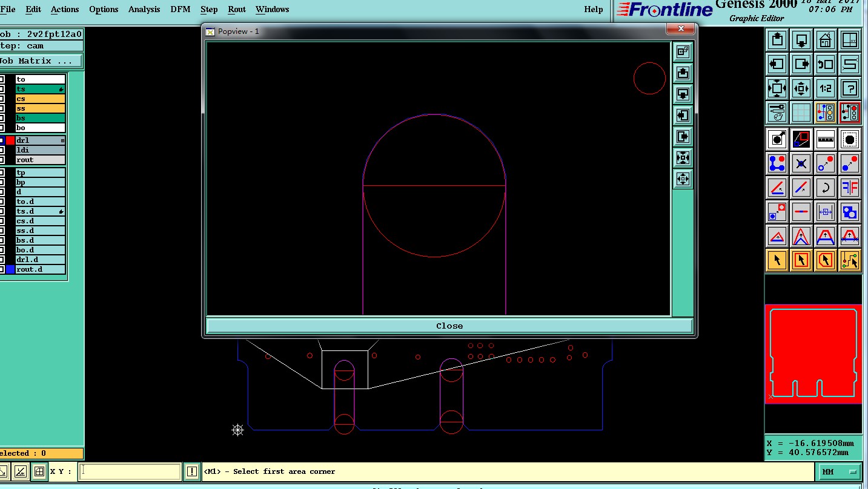Open the File menu
The width and height of the screenshot is (868, 489).
pos(8,9)
